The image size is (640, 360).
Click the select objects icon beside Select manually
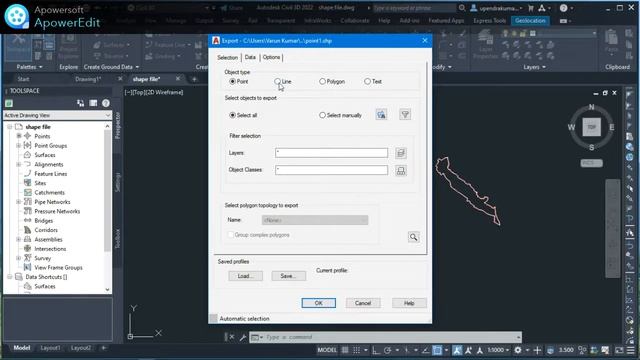pos(381,115)
